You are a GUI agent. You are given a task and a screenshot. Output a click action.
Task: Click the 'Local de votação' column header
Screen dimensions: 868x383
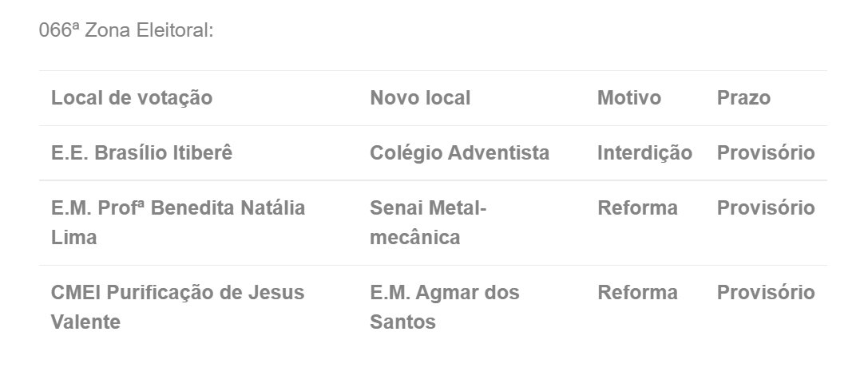[132, 98]
